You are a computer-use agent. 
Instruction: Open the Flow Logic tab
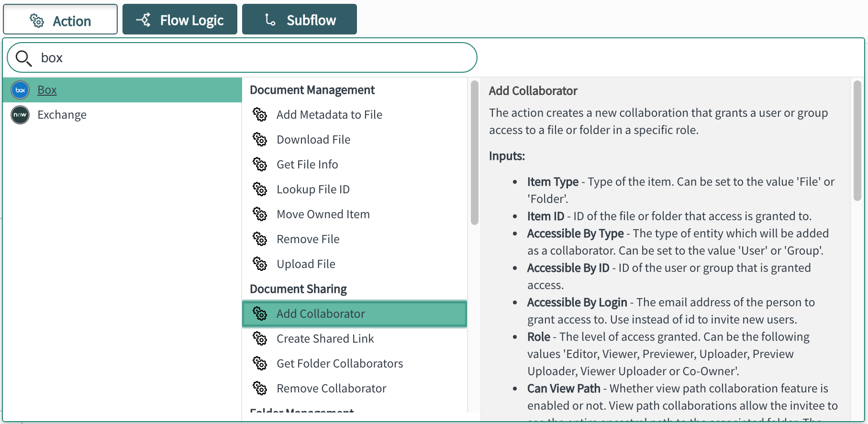(x=180, y=20)
